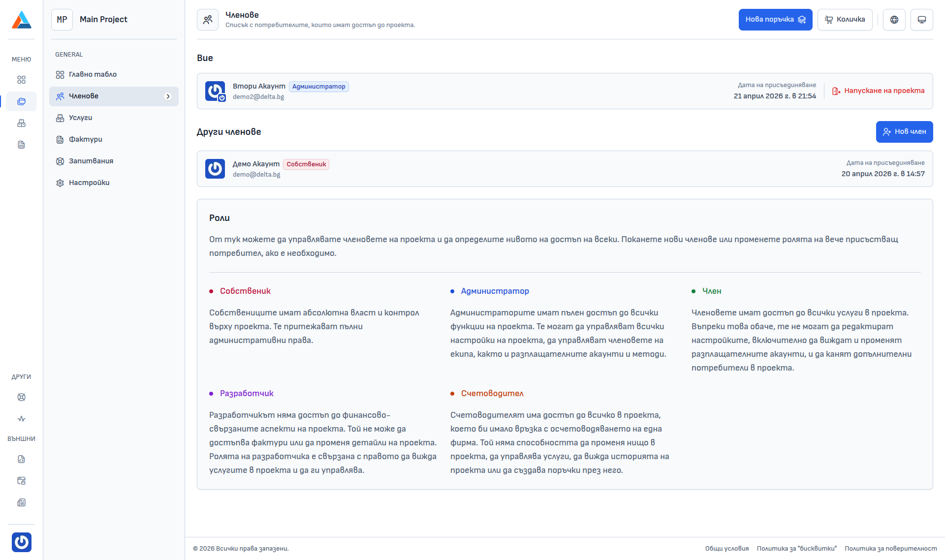Click Напускане на проекта

coord(879,91)
